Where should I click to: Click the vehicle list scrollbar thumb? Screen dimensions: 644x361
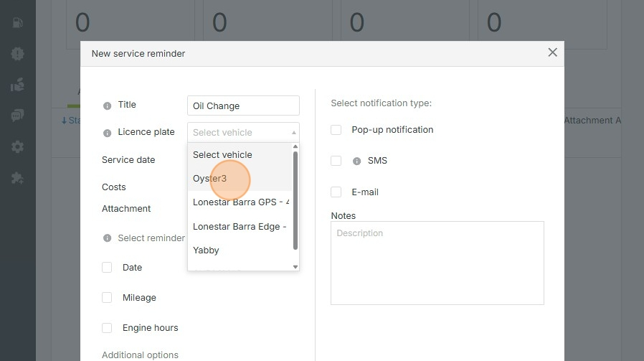295,200
